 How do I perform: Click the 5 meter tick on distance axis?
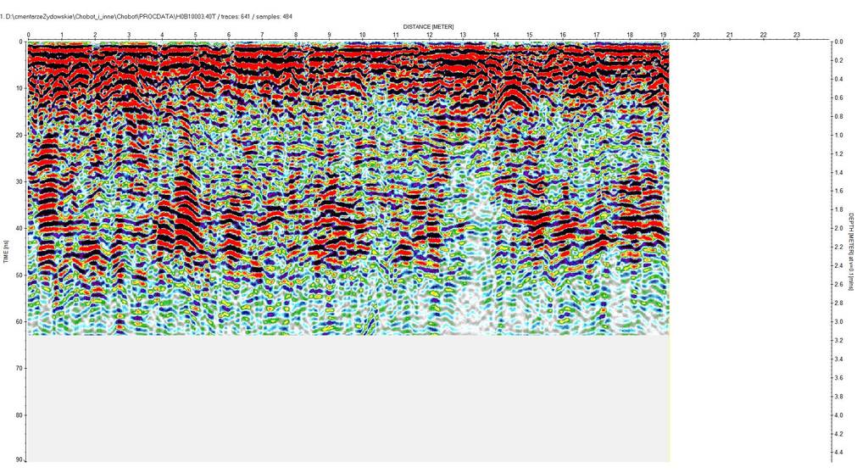pos(195,36)
